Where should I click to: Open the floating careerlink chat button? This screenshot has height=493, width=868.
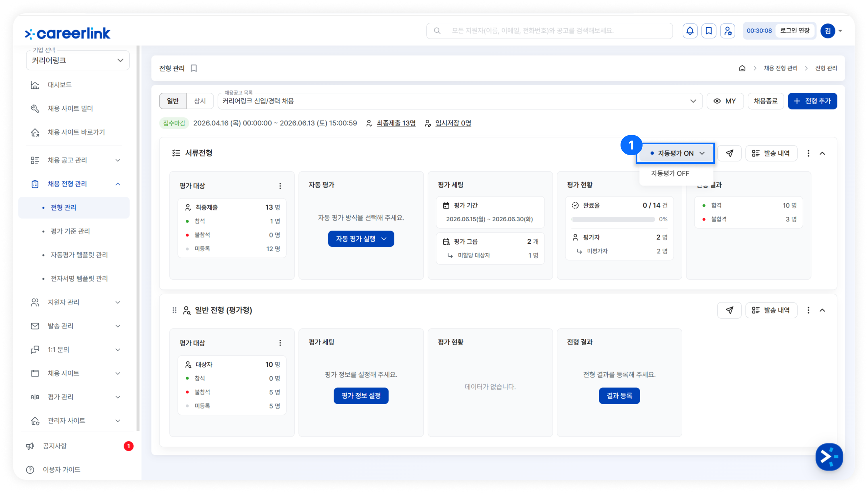(829, 457)
